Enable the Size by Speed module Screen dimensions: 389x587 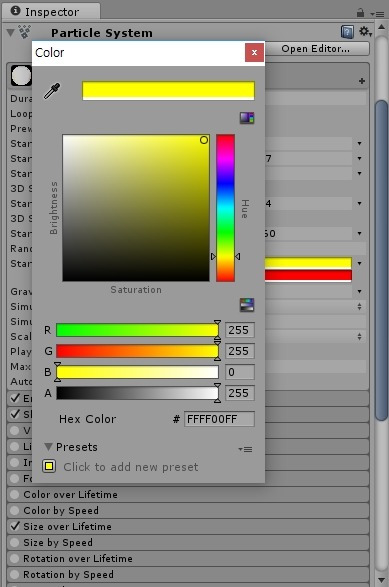click(15, 542)
